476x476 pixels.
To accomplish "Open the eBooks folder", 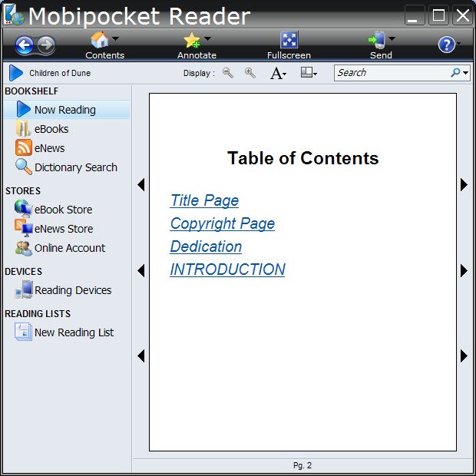I will coord(42,129).
